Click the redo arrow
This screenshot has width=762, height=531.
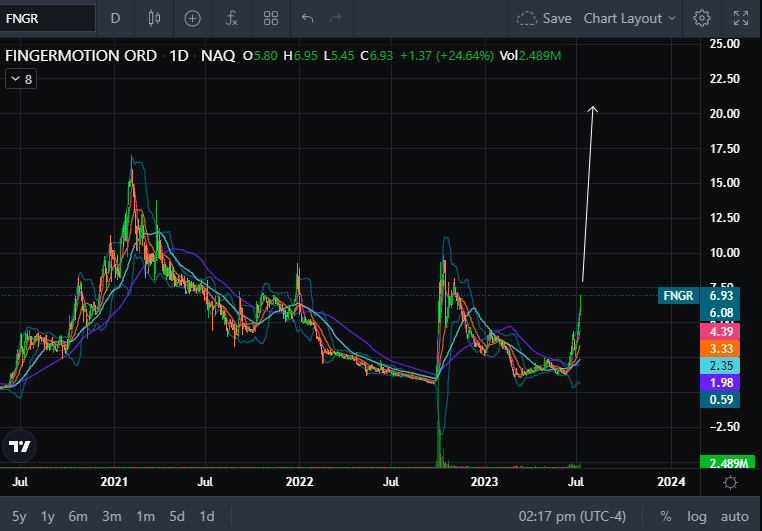[335, 18]
